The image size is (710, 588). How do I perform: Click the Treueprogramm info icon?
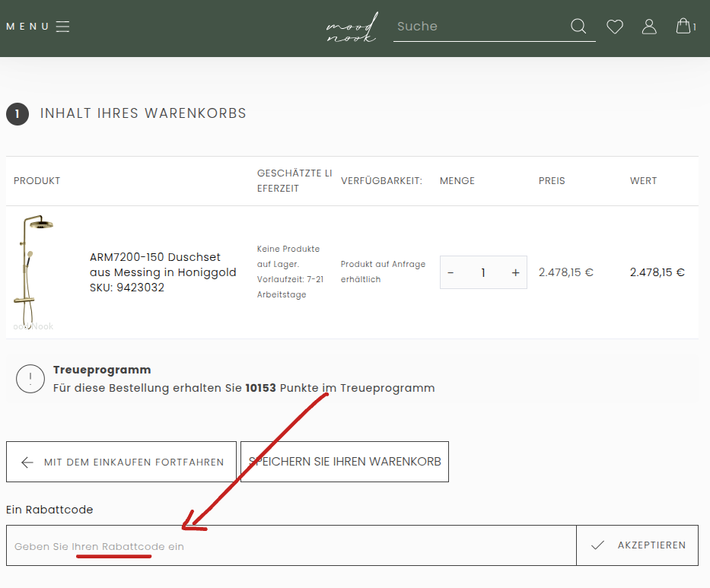(x=30, y=378)
